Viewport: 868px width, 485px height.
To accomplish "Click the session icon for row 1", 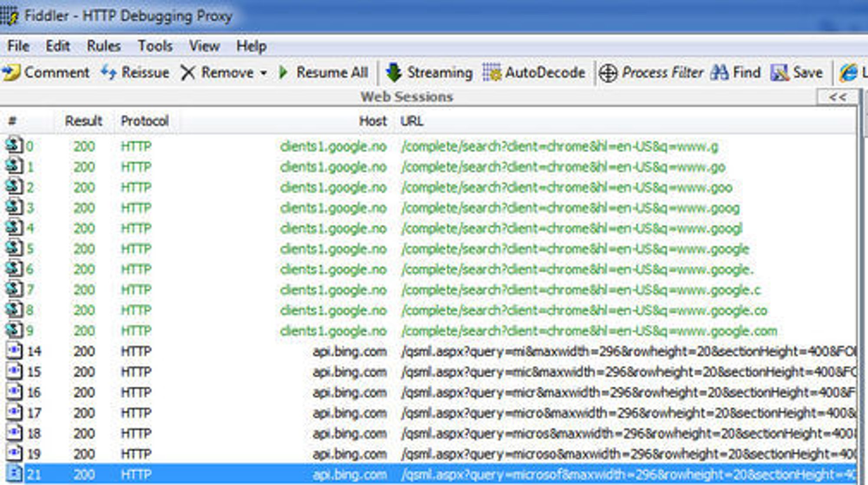I will pyautogui.click(x=14, y=166).
